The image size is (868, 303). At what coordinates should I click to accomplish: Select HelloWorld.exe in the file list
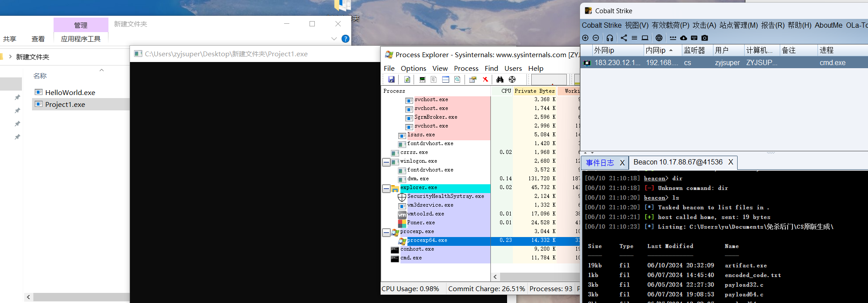(70, 92)
